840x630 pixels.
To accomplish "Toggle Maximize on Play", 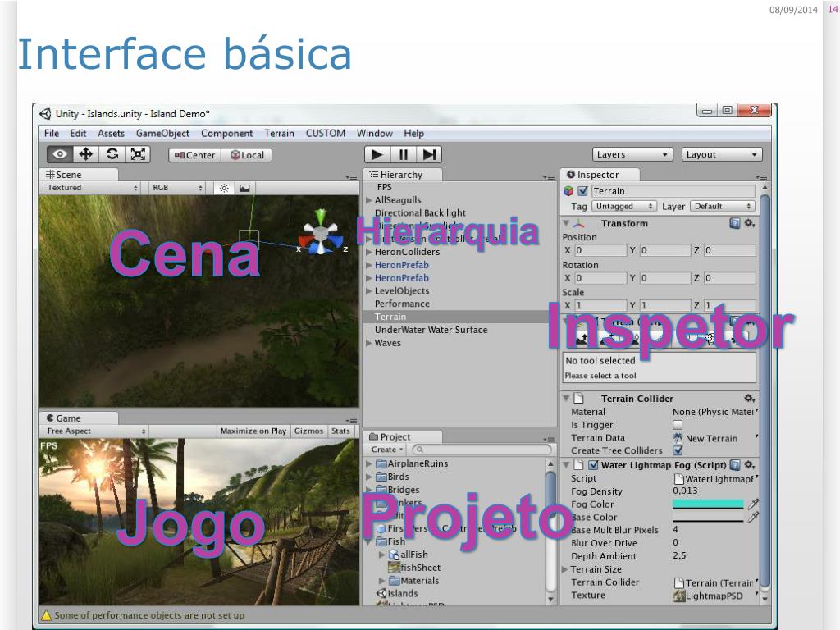I will click(x=253, y=431).
